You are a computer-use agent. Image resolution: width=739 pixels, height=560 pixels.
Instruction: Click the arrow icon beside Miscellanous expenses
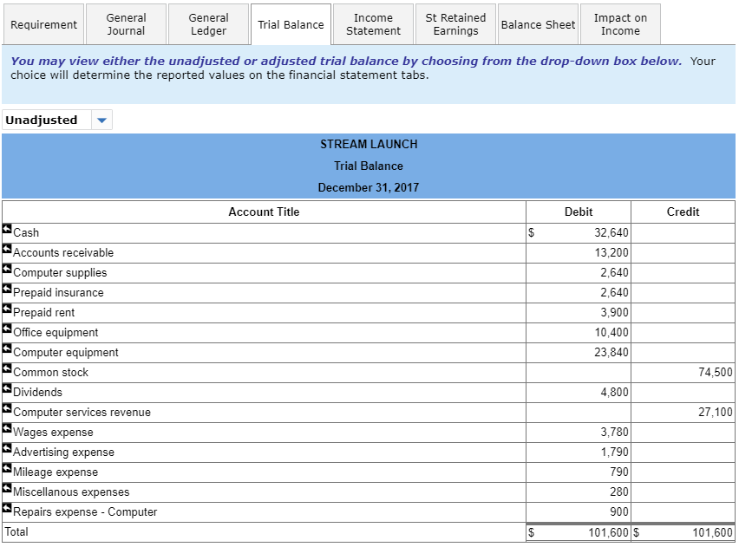pyautogui.click(x=7, y=488)
